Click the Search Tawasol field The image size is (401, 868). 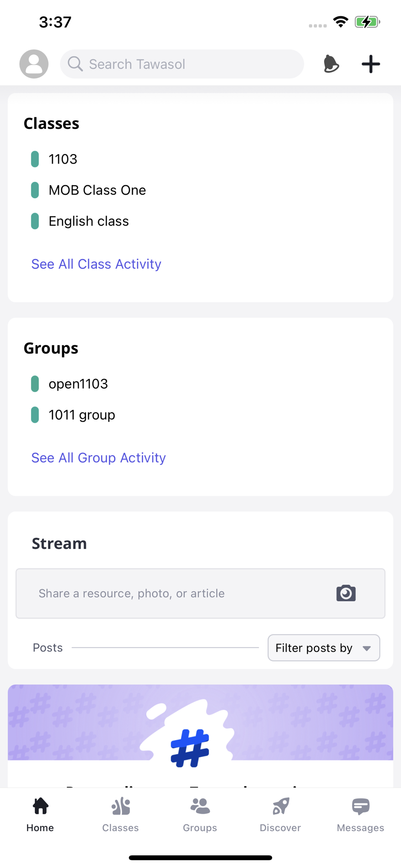182,64
